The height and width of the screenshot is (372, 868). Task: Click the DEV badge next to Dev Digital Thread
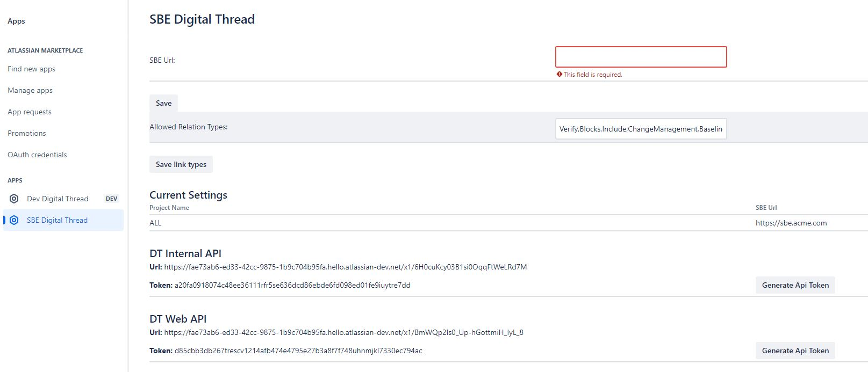click(x=111, y=199)
